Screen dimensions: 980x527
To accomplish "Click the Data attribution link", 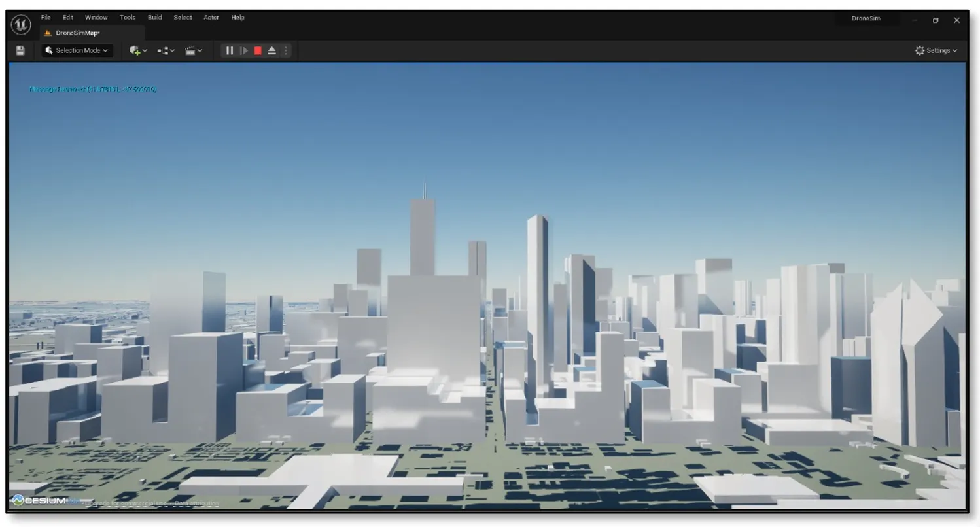I will (x=196, y=503).
